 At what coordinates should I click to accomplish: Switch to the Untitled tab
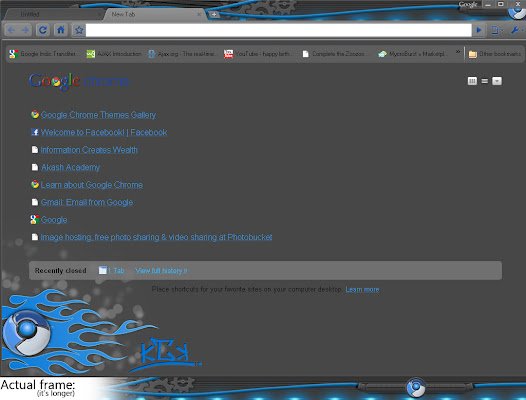(x=54, y=14)
